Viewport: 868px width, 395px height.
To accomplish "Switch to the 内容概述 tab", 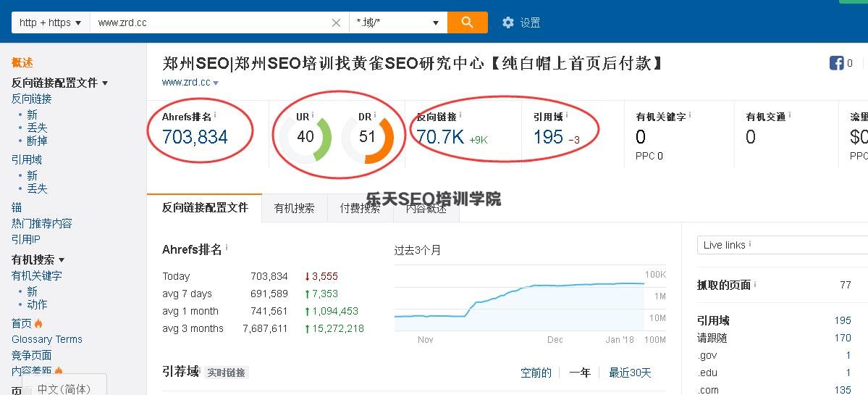I will (x=426, y=208).
